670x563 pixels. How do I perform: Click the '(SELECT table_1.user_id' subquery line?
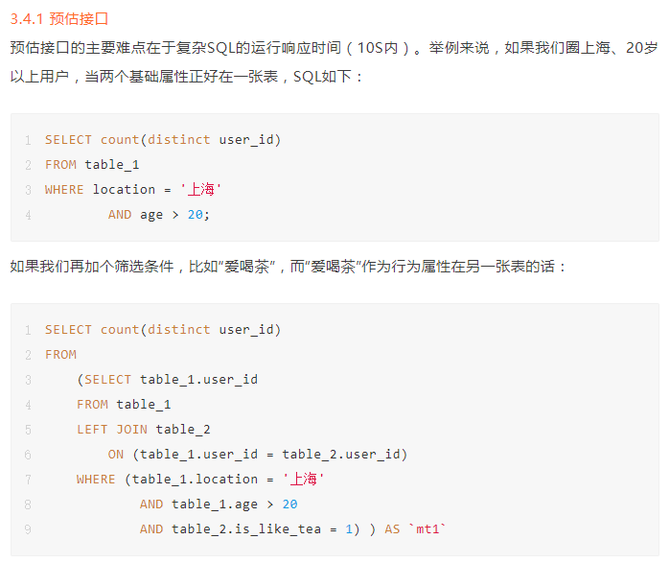click(167, 380)
